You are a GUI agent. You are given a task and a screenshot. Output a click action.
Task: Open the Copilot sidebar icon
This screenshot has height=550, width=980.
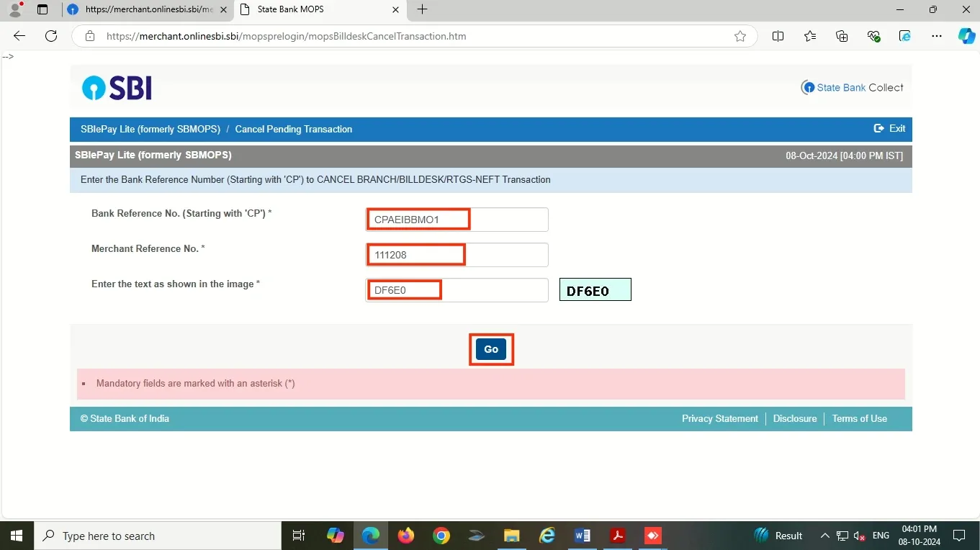click(966, 36)
